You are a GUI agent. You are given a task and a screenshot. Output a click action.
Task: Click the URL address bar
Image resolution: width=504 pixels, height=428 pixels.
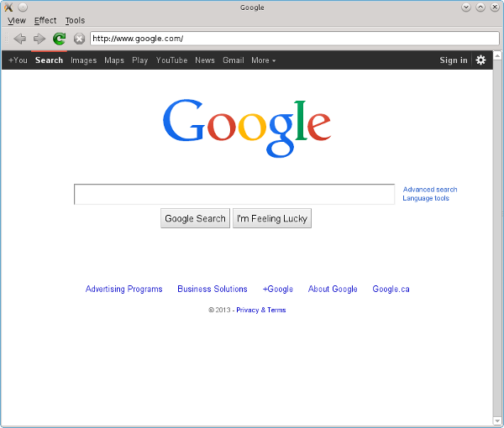tap(294, 39)
